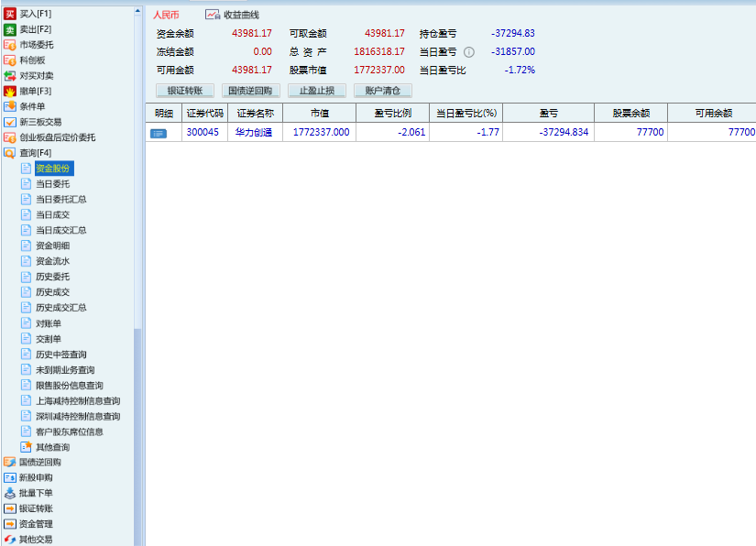Click the 其他查询 starred document icon
The image size is (756, 546).
(x=26, y=447)
